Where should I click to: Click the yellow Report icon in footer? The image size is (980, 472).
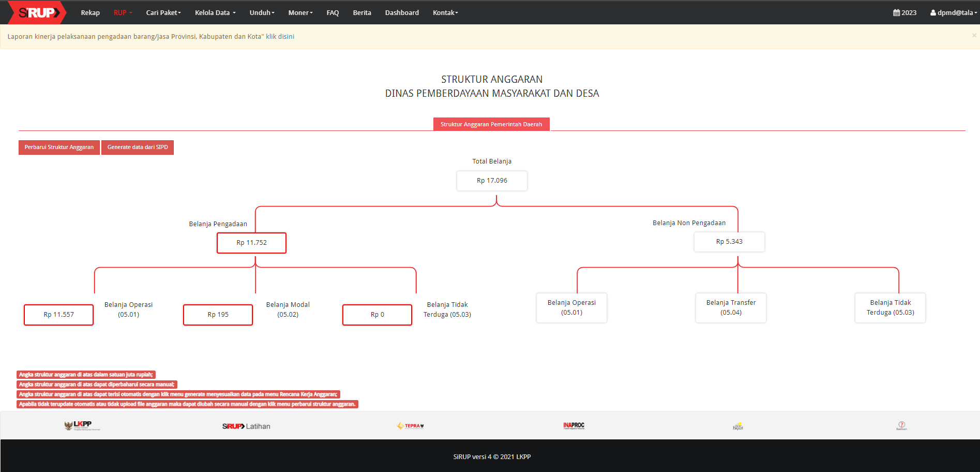738,426
